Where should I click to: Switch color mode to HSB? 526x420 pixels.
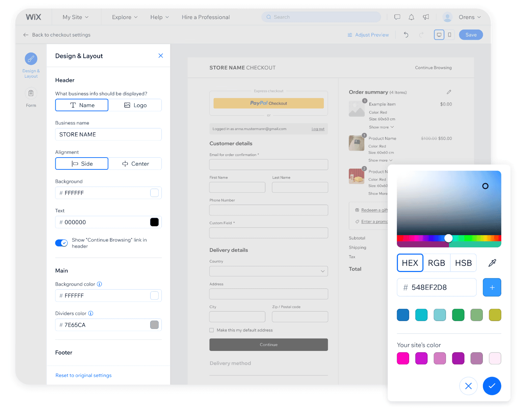(x=463, y=263)
